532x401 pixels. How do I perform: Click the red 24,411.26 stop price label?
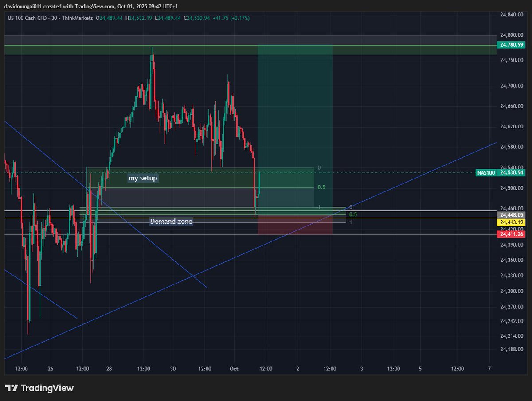click(512, 234)
